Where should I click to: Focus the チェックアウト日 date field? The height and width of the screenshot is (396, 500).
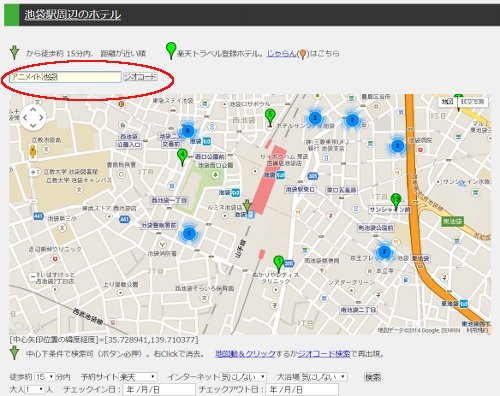coord(302,389)
